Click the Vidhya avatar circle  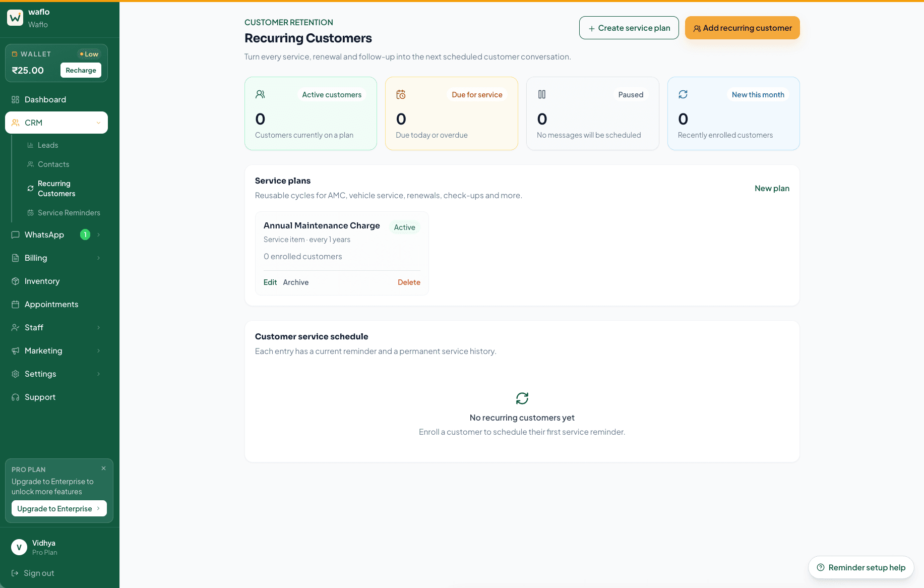click(x=19, y=547)
